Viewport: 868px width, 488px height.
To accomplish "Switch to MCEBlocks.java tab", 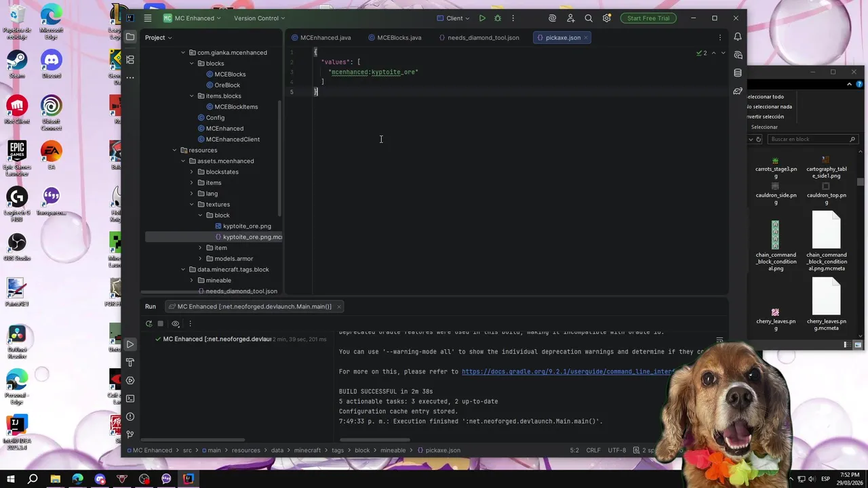I will pos(394,37).
